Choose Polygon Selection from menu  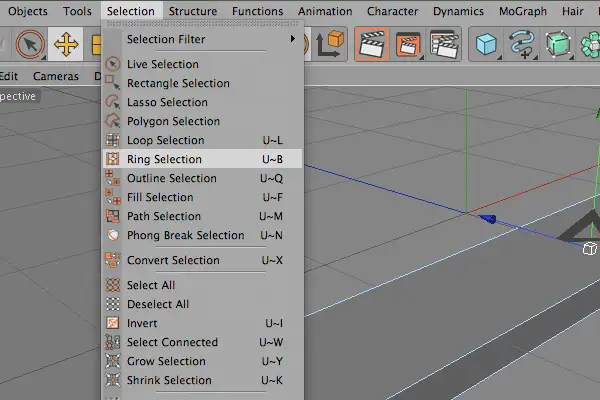point(203,121)
